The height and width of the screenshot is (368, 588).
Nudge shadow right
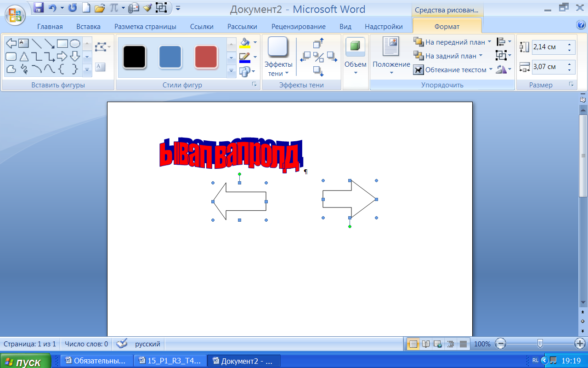pos(332,57)
